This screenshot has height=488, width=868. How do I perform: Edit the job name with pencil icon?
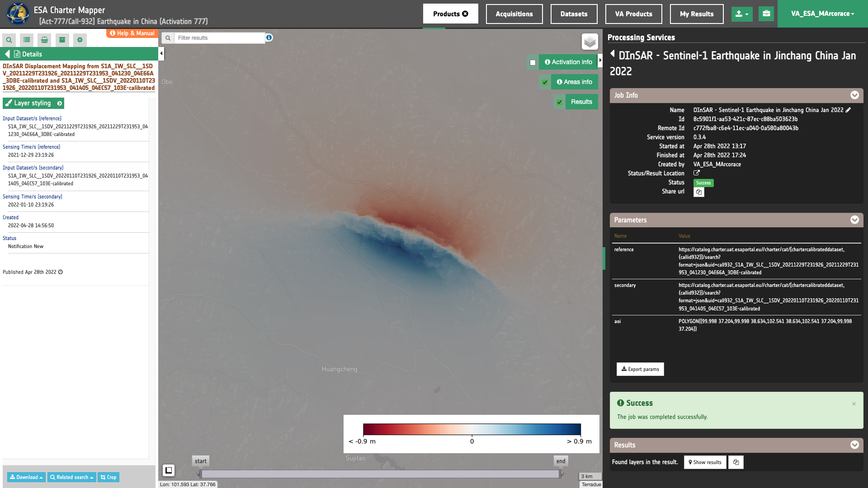848,110
